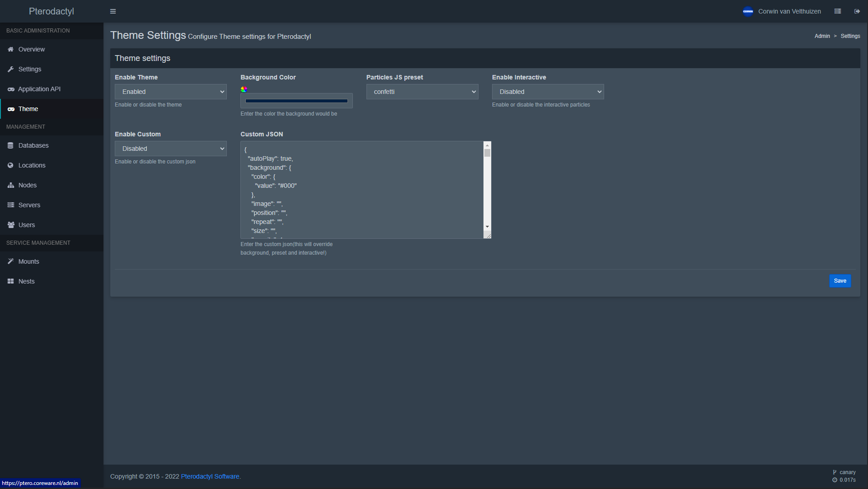Screen dimensions: 868x489
Task: Click the Settings wrench icon
Action: pos(10,69)
